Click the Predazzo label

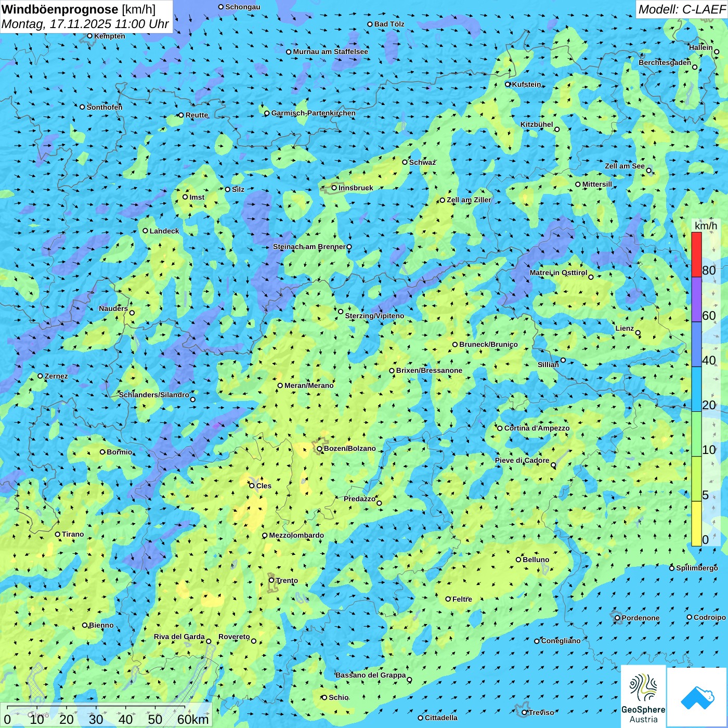coord(359,499)
